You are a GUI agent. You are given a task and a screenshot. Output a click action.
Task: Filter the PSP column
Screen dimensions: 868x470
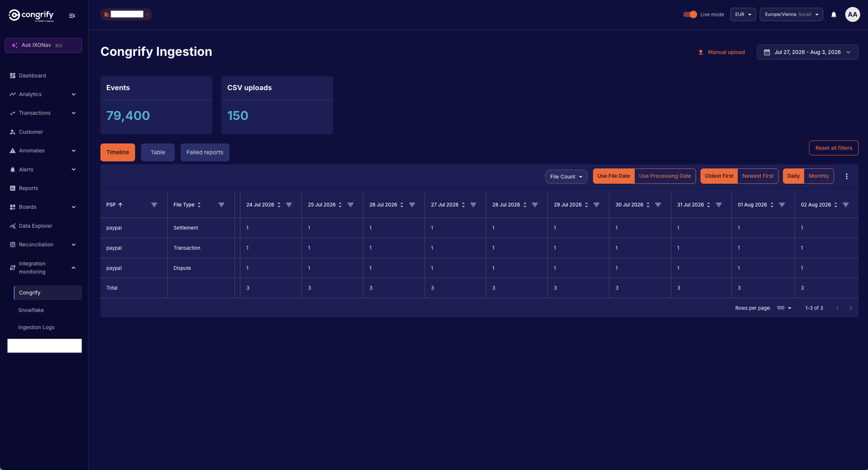tap(154, 205)
